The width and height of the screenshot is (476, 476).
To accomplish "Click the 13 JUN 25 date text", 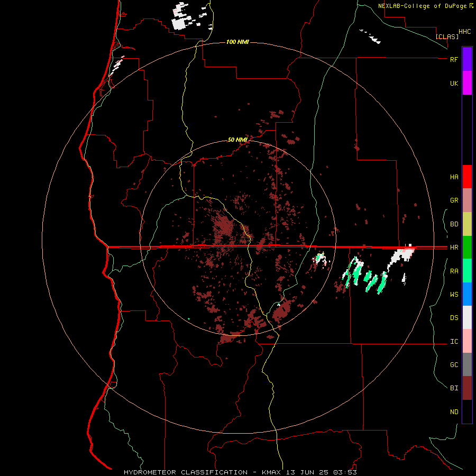I will [x=308, y=472].
